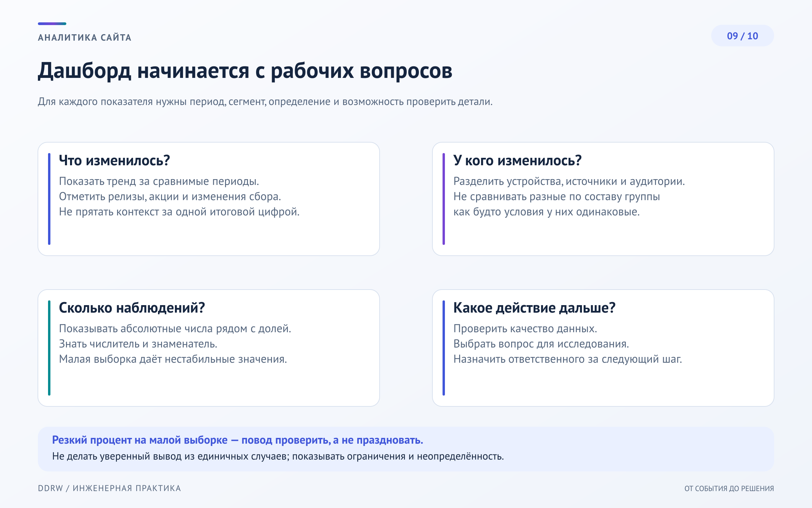
Task: Click the line Проверить качество данных
Action: point(525,329)
